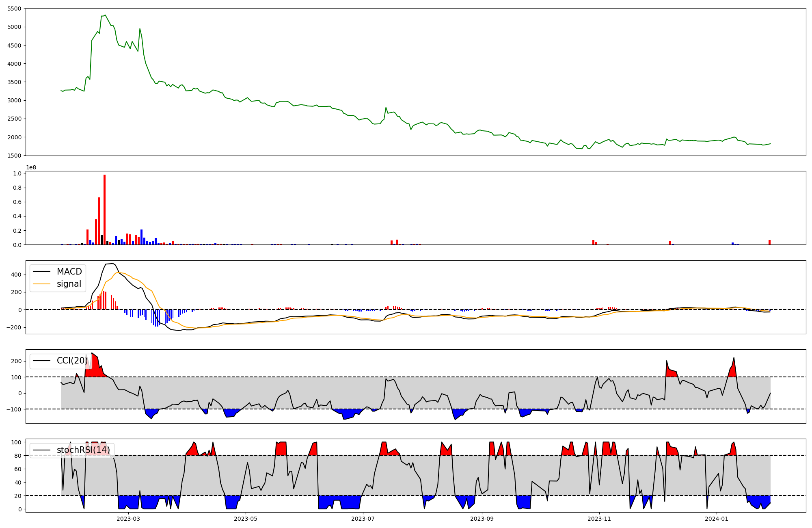Screen dimensions: 812x528
Task: Click the MACD legend label
Action: click(69, 272)
